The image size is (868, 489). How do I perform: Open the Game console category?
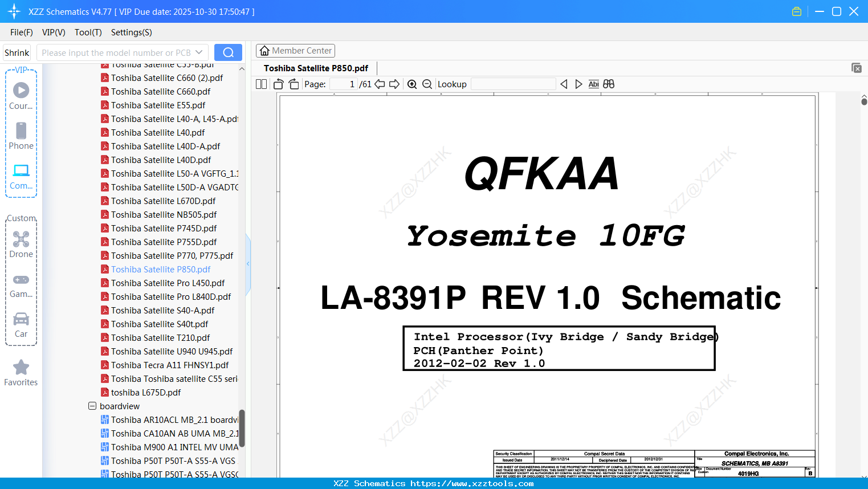point(21,285)
